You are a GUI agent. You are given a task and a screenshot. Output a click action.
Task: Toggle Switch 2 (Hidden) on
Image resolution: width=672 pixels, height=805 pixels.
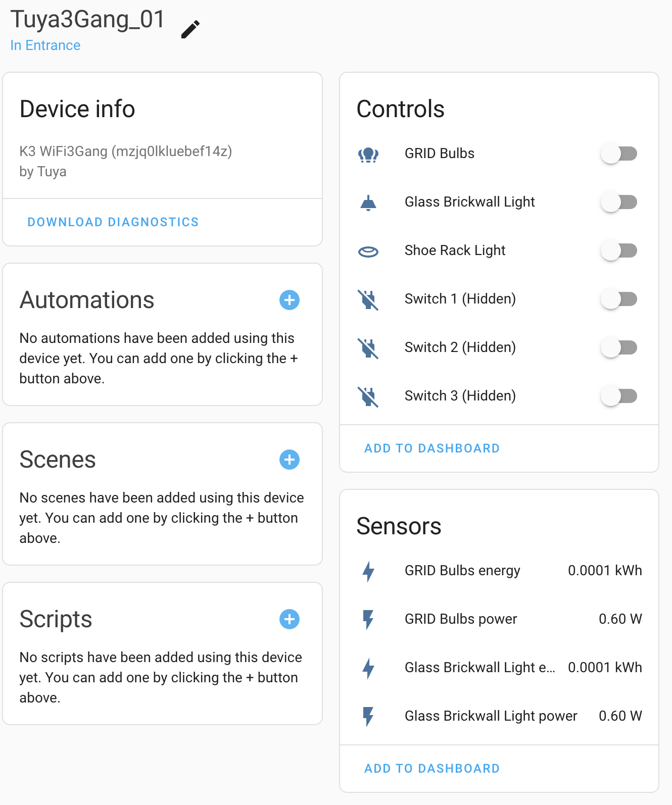coord(619,347)
